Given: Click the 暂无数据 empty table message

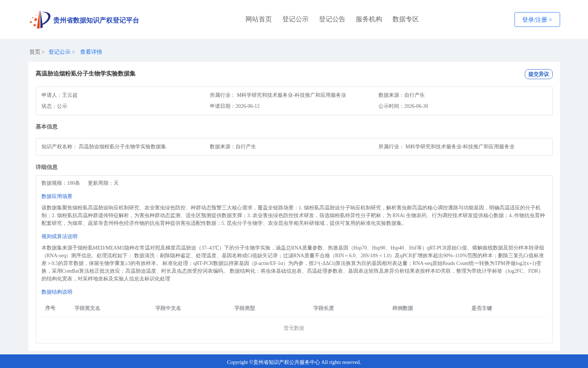Looking at the screenshot, I should click(294, 328).
